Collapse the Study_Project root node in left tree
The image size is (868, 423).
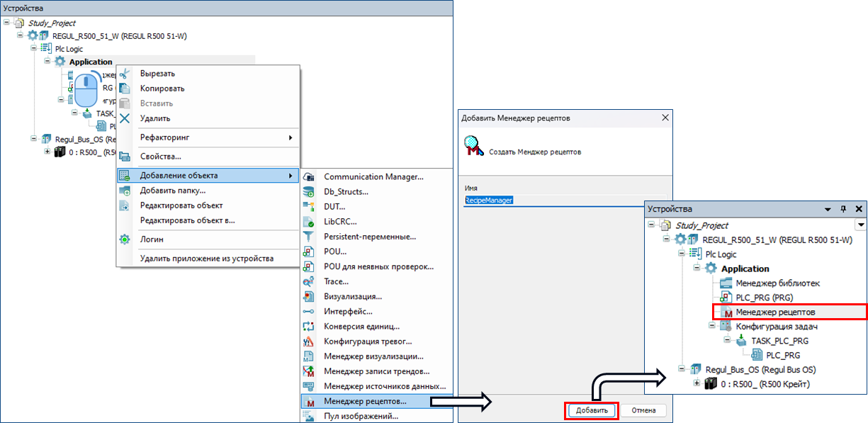click(x=6, y=23)
